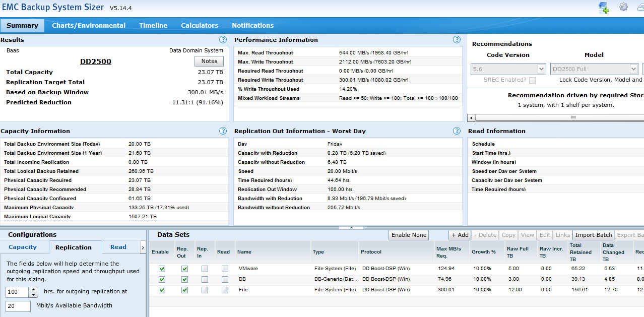Toggle Rep. Out for DB row
The width and height of the screenshot is (644, 317).
184,279
